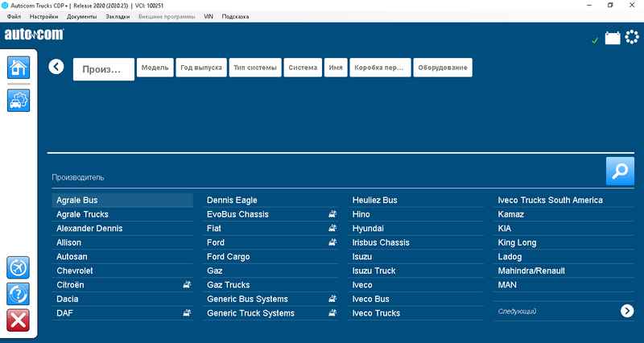Screen dimensions: 644x343
Task: Go back with round arrow button
Action: [x=56, y=67]
